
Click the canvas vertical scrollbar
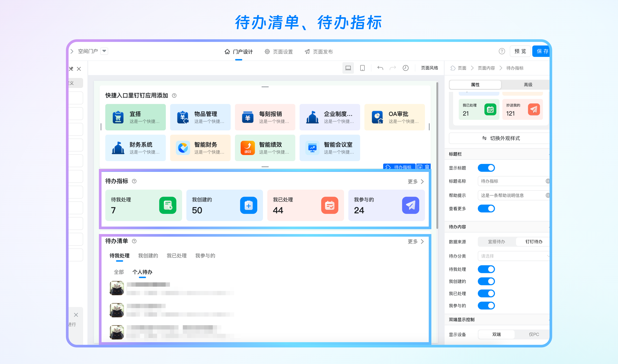coord(437,156)
